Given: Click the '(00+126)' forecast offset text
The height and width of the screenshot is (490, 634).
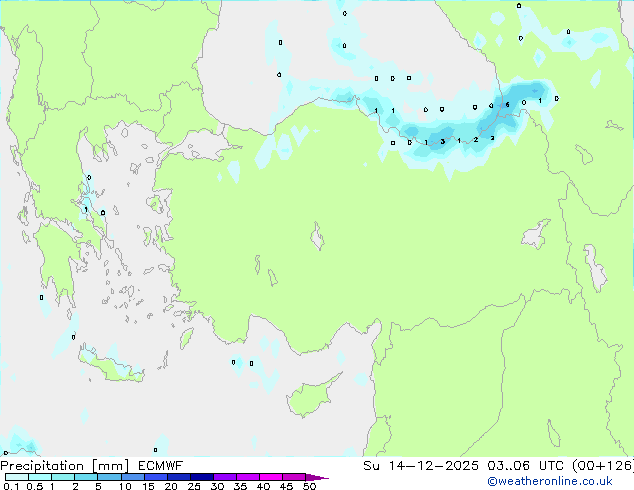Looking at the screenshot, I should point(603,466).
